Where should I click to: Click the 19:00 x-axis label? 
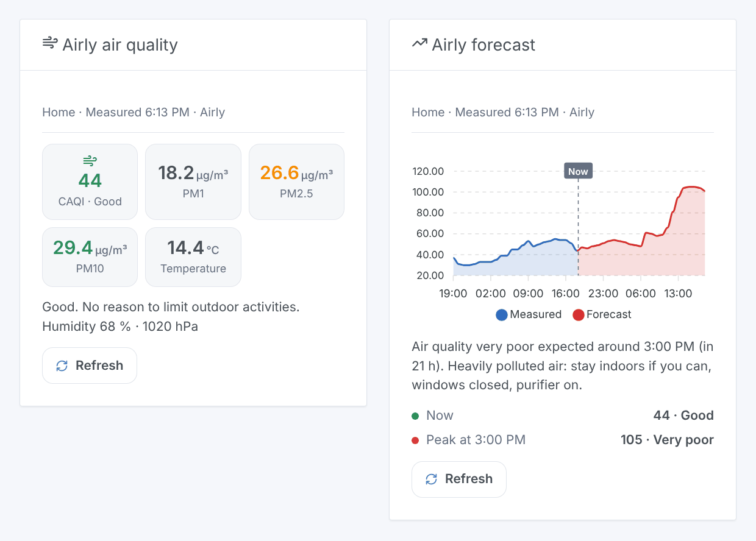coord(453,294)
